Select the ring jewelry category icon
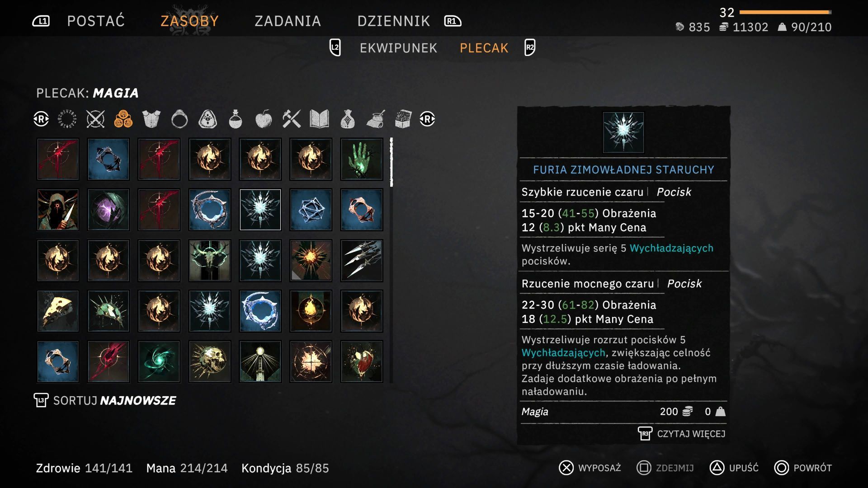Viewport: 868px width, 488px height. click(x=179, y=119)
